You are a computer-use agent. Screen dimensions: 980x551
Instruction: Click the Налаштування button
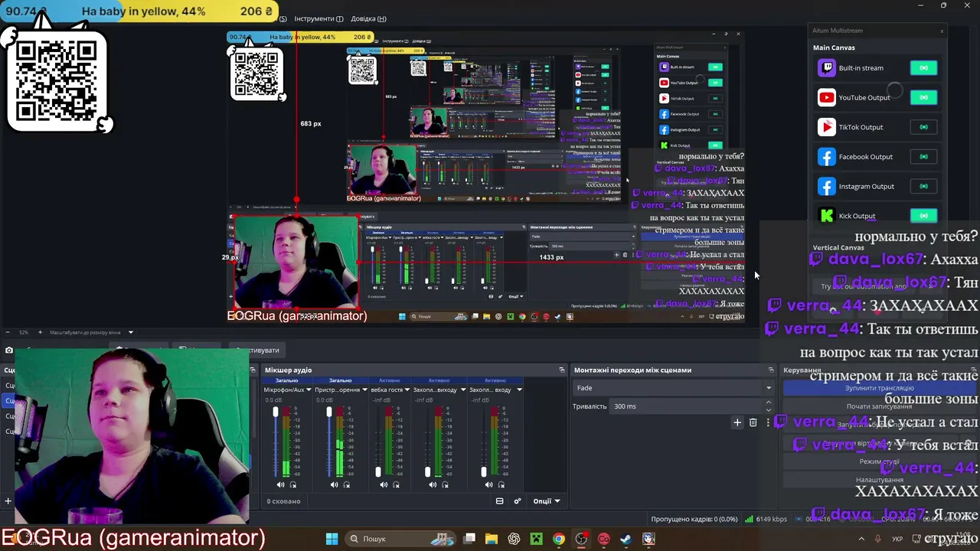point(880,480)
